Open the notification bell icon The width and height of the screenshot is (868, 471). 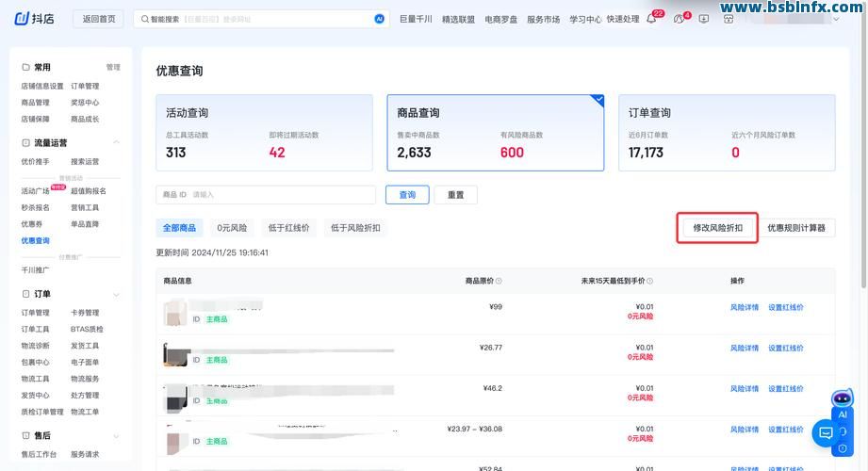651,19
